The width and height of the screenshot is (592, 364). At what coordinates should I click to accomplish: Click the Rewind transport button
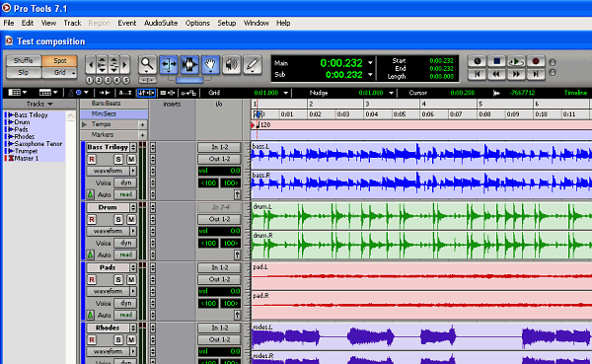496,74
